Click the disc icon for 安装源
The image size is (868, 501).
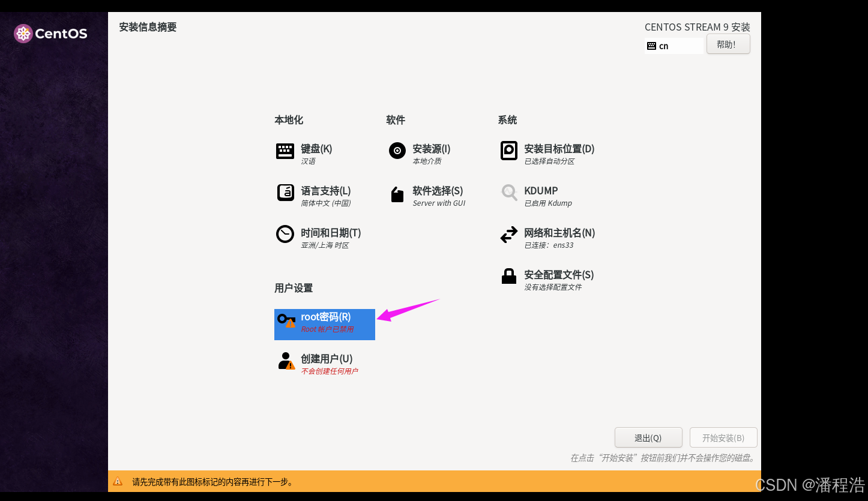pos(397,151)
